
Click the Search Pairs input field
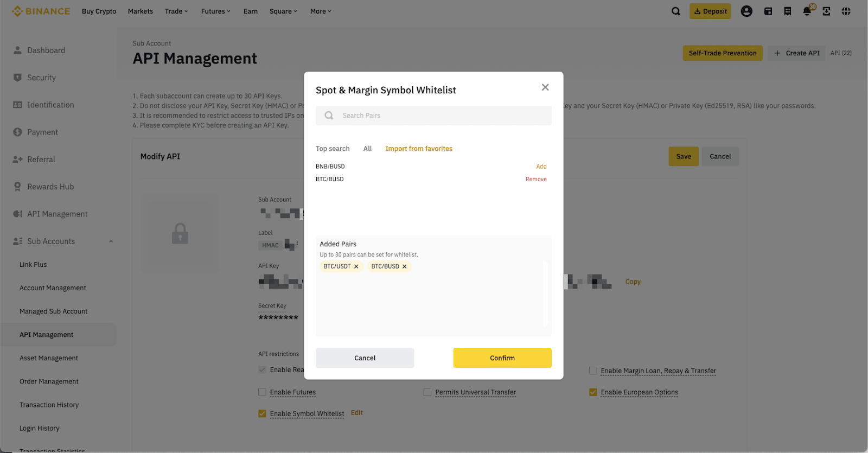pyautogui.click(x=439, y=116)
